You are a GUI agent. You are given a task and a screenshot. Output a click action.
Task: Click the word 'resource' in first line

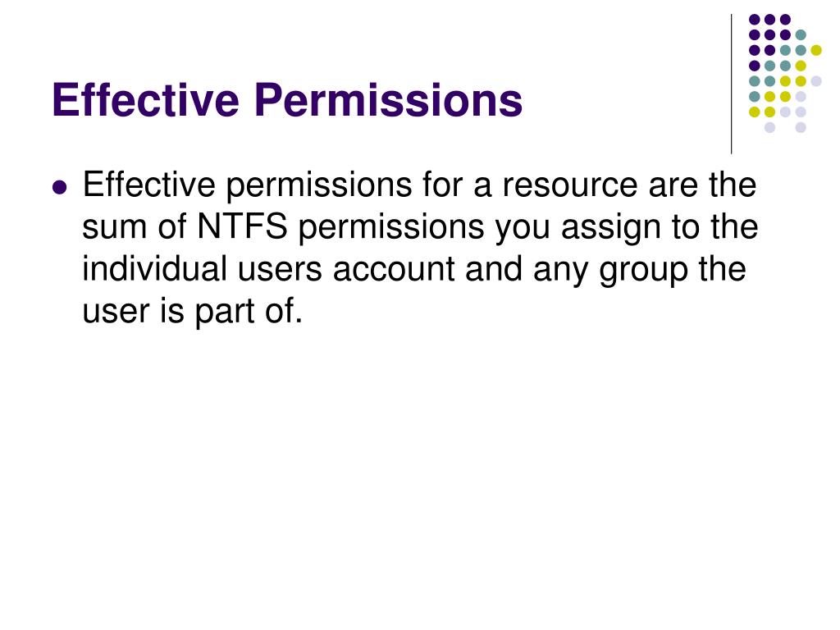tap(570, 185)
